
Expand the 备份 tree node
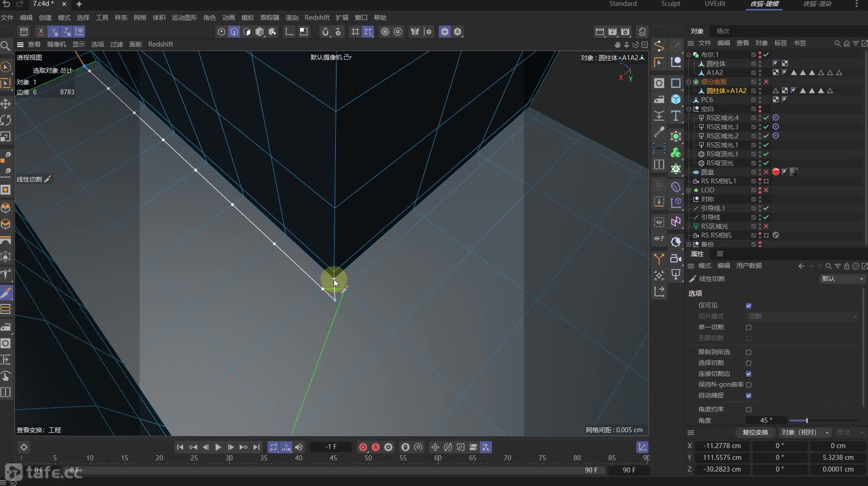[689, 244]
